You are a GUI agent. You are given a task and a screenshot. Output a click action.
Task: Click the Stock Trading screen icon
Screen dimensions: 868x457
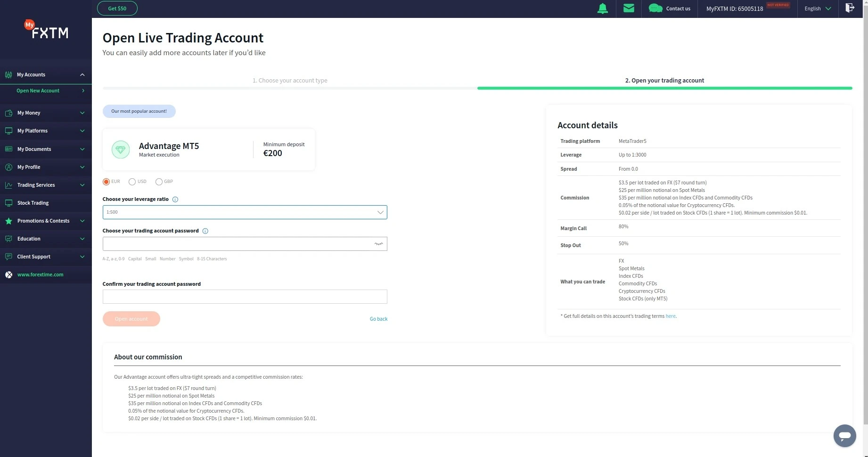pos(8,203)
